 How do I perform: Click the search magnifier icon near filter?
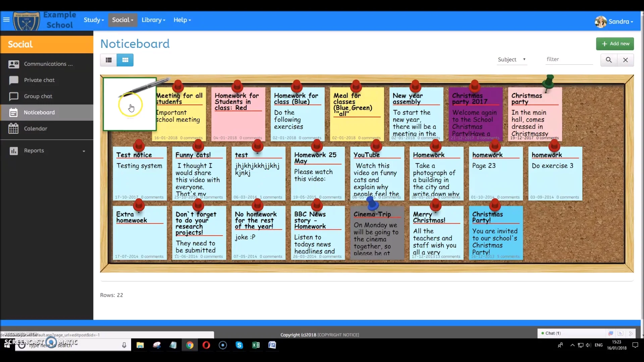click(x=608, y=60)
